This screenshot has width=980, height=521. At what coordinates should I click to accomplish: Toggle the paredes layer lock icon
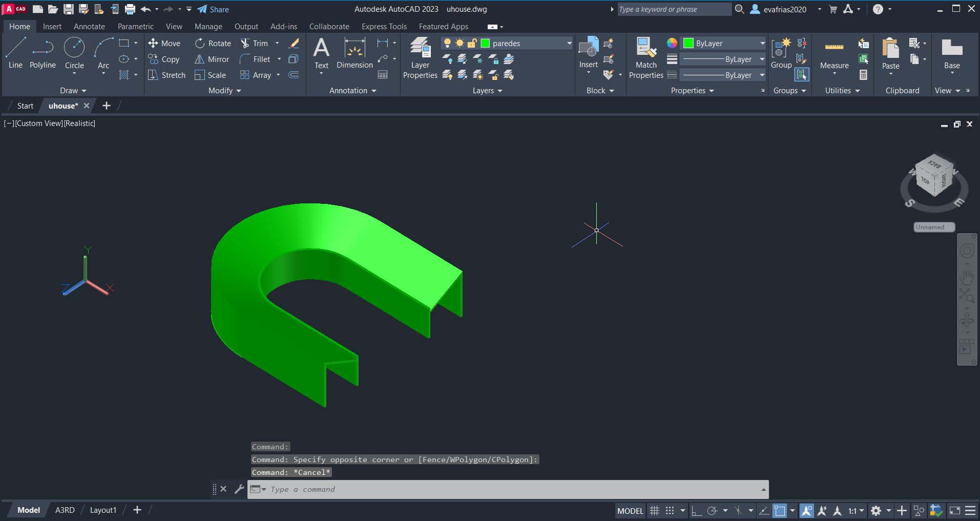472,44
